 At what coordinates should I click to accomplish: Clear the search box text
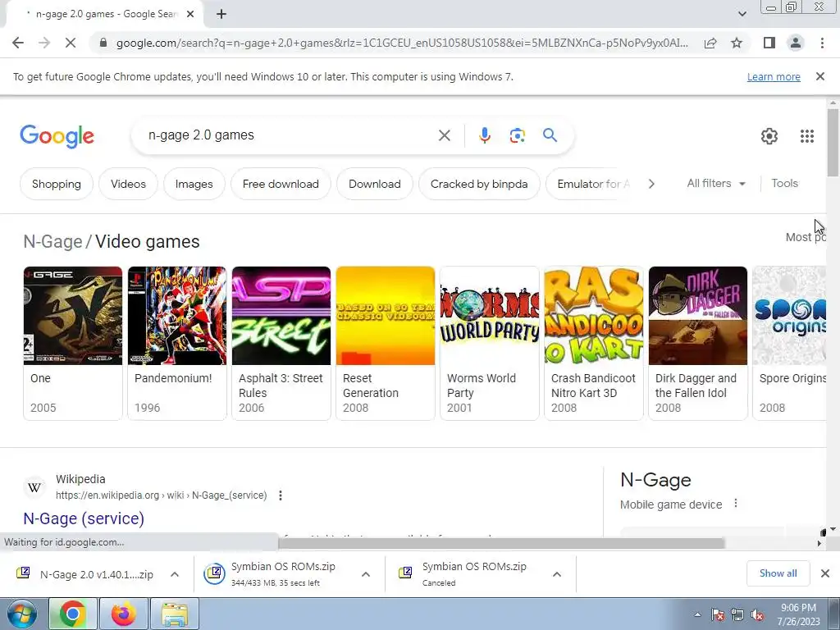click(444, 135)
